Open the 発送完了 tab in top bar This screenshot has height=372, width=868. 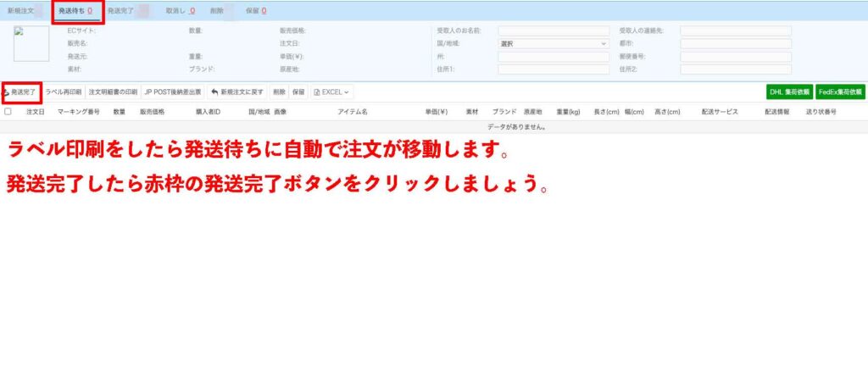pyautogui.click(x=120, y=10)
